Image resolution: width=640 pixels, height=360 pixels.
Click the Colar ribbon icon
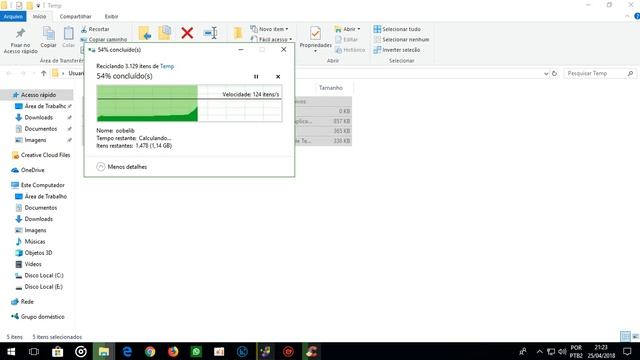click(69, 37)
